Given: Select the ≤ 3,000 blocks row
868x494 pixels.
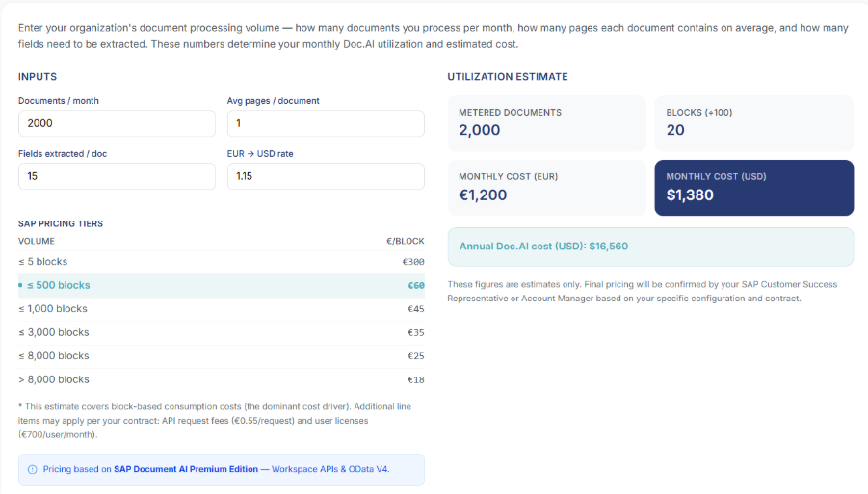Looking at the screenshot, I should pos(222,332).
